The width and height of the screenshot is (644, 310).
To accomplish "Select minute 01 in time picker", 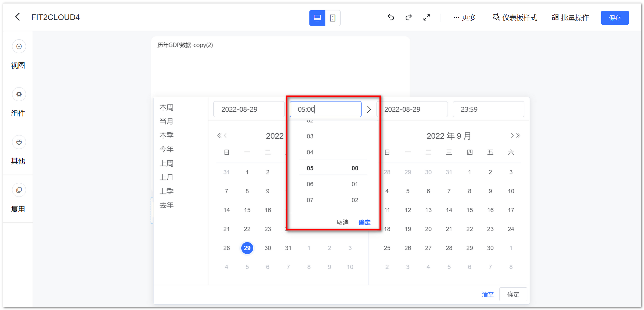I will coord(355,184).
